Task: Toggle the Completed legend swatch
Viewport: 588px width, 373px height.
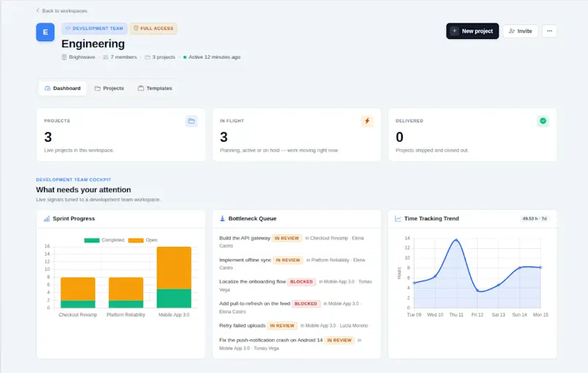Action: click(x=92, y=240)
